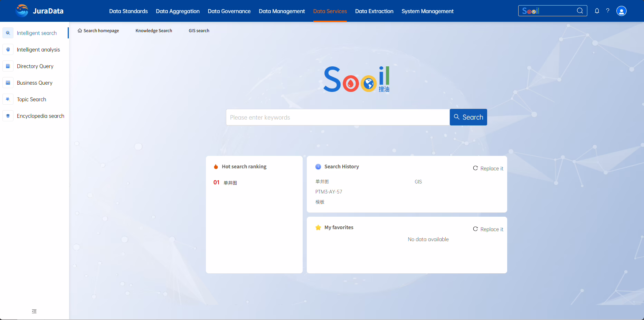
Task: Switch to the GIS search tab
Action: point(199,31)
